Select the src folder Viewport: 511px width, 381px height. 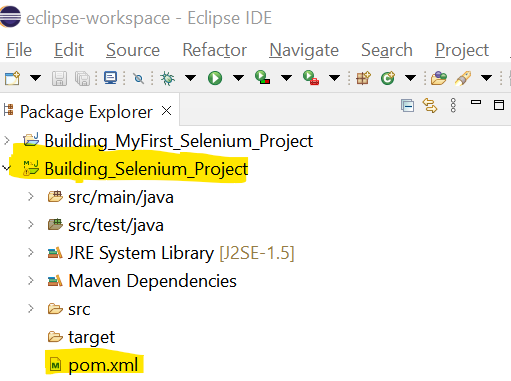(79, 310)
